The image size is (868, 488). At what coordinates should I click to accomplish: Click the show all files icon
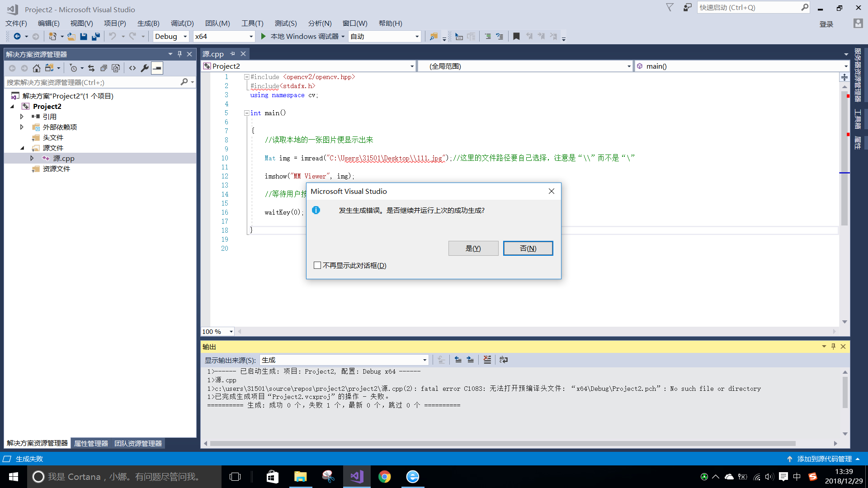click(x=116, y=68)
